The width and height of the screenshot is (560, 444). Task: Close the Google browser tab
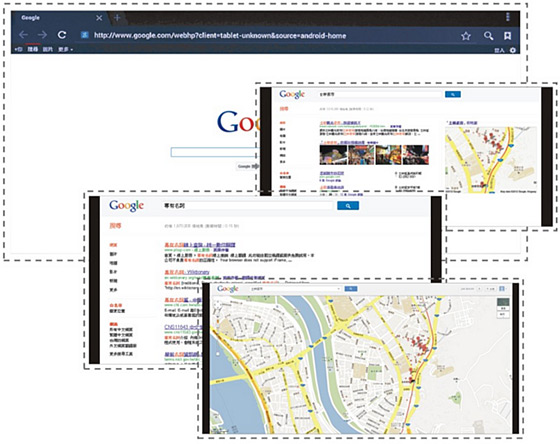coord(99,18)
